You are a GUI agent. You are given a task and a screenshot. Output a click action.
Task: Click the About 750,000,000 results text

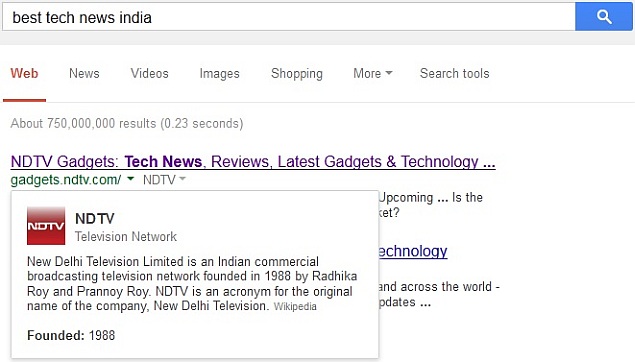click(127, 123)
